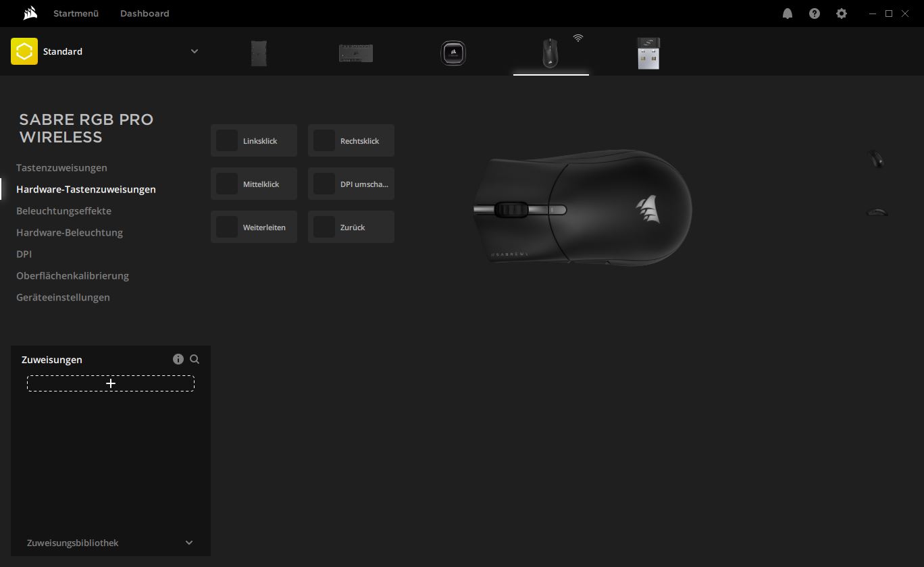Select the Weiterleiten button assignment

254,227
